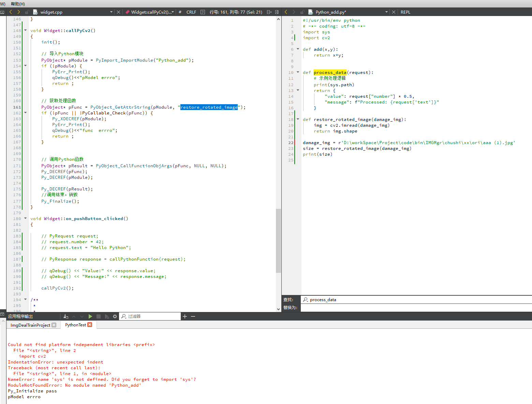The height and width of the screenshot is (404, 532).
Task: Open search options via the magnifier icon in 查找
Action: (x=306, y=299)
